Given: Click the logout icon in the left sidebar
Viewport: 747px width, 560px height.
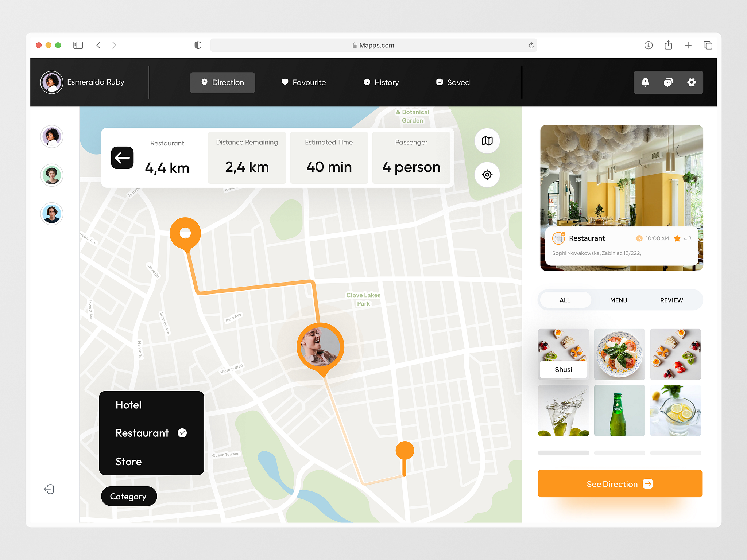Looking at the screenshot, I should coord(50,489).
